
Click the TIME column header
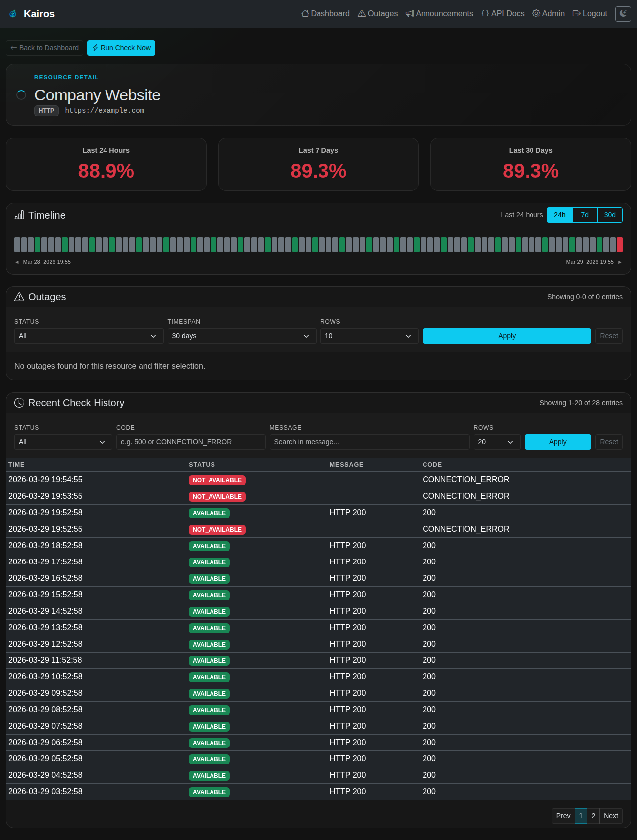tap(16, 465)
